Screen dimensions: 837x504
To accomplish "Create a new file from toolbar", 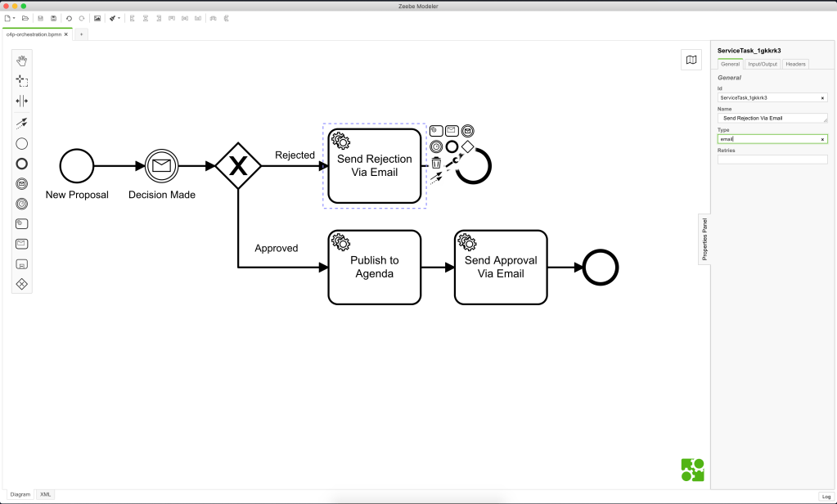I will 7,18.
